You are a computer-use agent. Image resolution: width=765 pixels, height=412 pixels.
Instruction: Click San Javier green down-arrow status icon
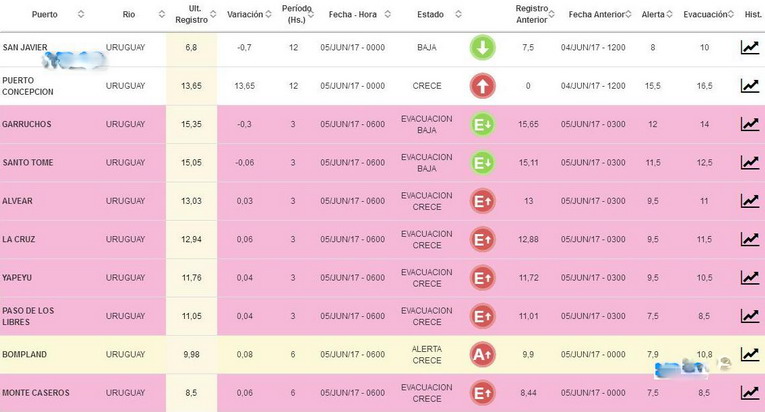tap(483, 48)
